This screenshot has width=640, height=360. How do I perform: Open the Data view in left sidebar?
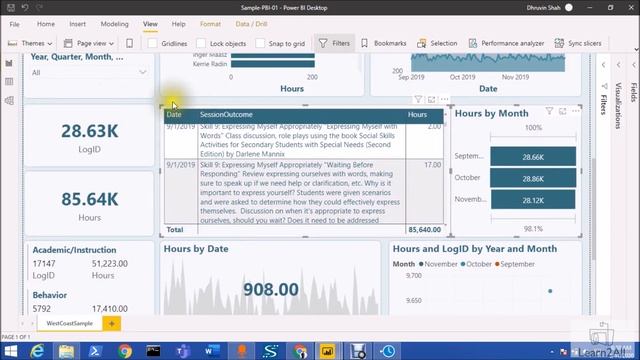[x=9, y=82]
